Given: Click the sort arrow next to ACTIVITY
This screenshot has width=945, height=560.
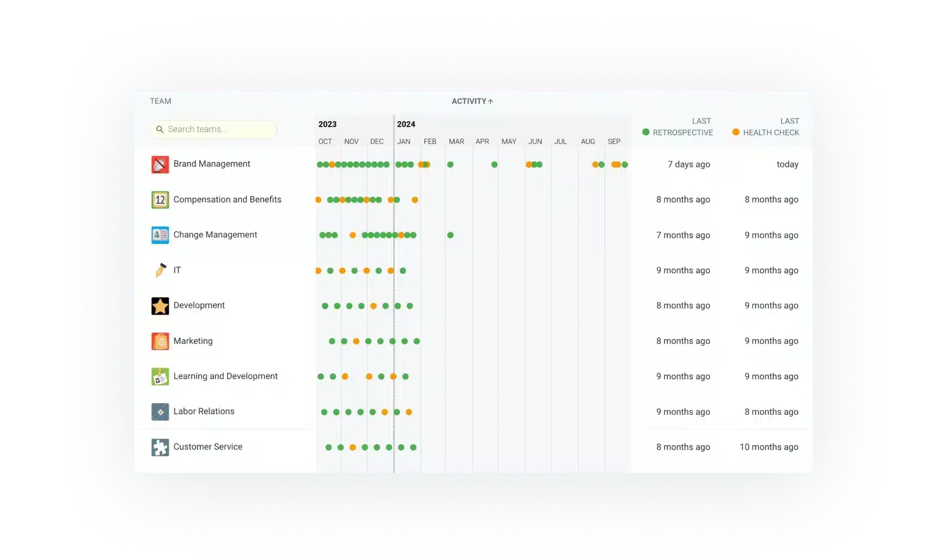Looking at the screenshot, I should (491, 101).
